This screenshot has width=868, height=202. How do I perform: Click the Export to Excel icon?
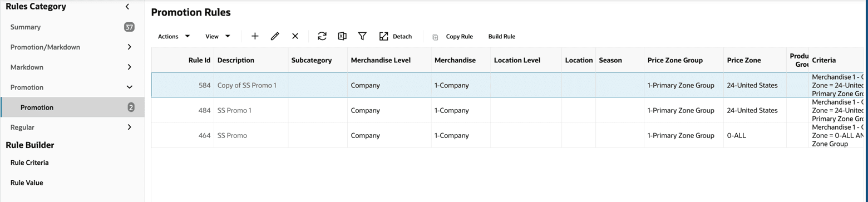[x=342, y=36]
